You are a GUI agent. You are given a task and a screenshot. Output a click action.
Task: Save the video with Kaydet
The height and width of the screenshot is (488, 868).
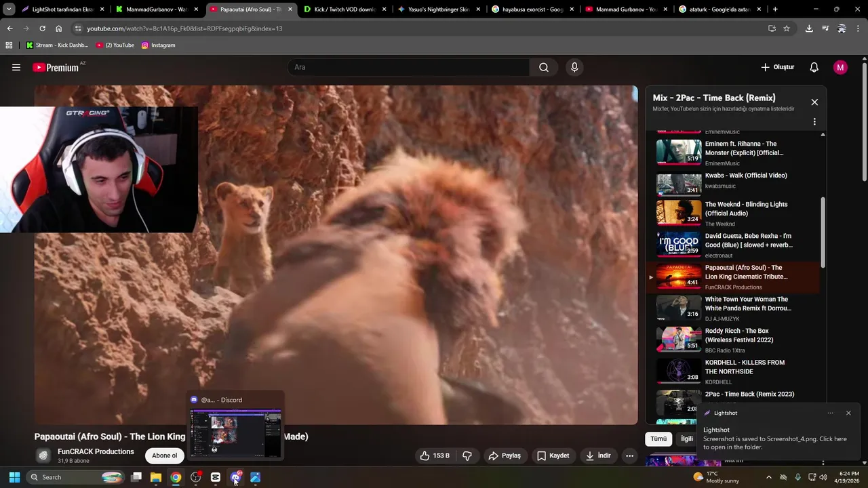point(553,455)
